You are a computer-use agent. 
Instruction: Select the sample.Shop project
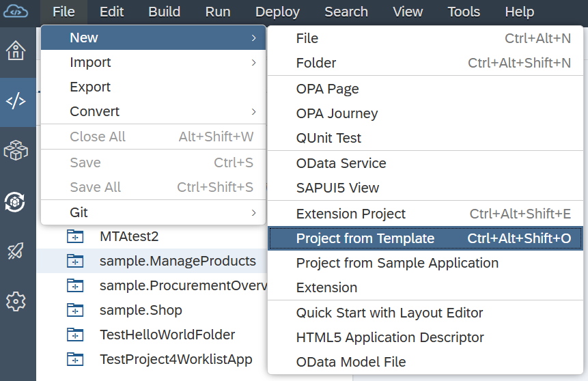pos(141,310)
